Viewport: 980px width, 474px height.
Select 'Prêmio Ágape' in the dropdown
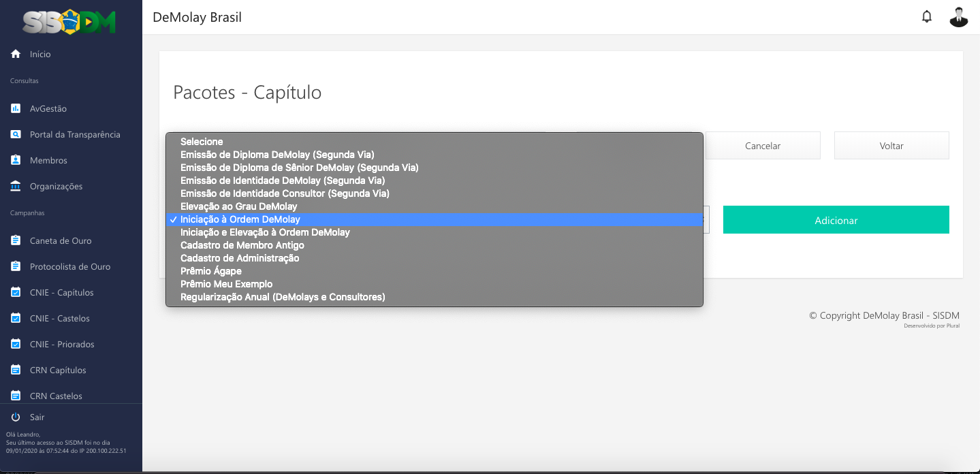pos(210,271)
